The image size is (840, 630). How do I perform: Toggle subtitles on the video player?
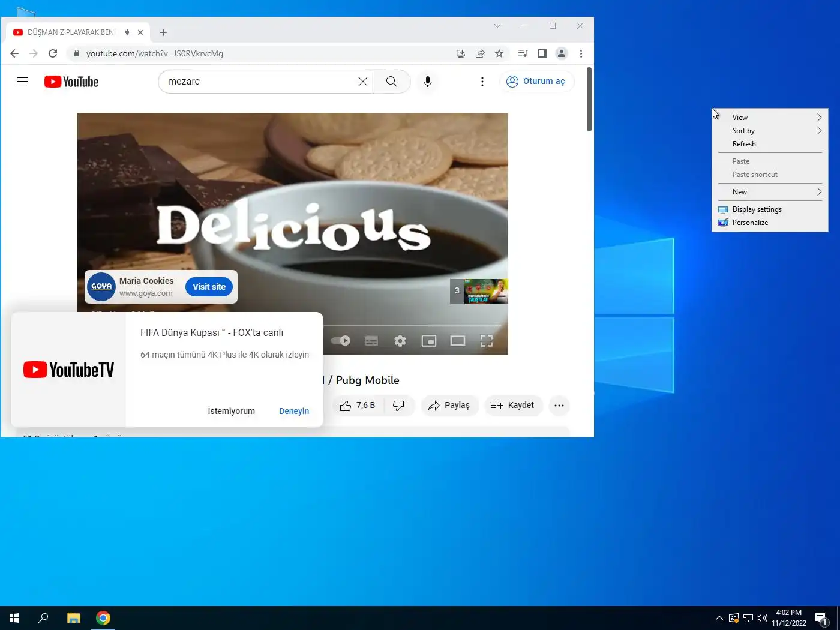(x=371, y=341)
